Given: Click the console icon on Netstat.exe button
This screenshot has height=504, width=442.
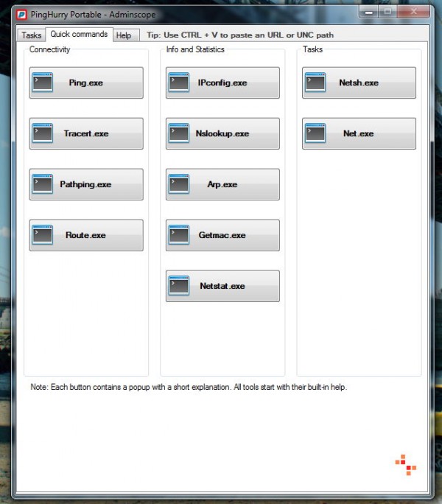Looking at the screenshot, I should (x=179, y=285).
